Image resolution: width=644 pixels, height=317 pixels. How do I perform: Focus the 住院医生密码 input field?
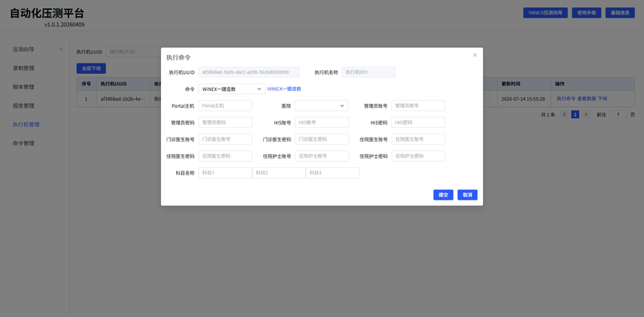coord(225,156)
